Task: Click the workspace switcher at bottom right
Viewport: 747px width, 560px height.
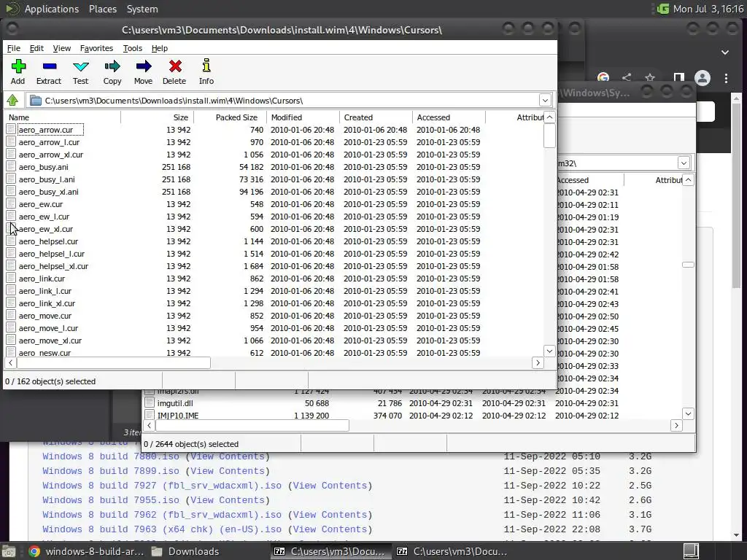Action: click(x=691, y=551)
